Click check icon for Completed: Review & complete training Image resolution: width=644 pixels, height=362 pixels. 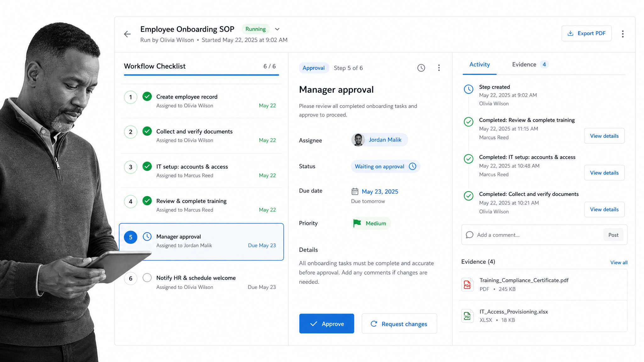coord(469,122)
